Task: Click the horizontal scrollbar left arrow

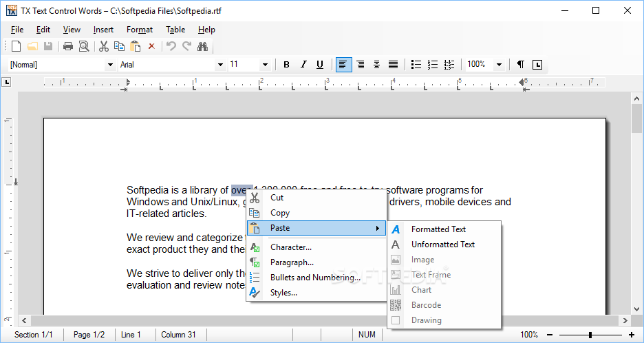Action: (x=24, y=320)
